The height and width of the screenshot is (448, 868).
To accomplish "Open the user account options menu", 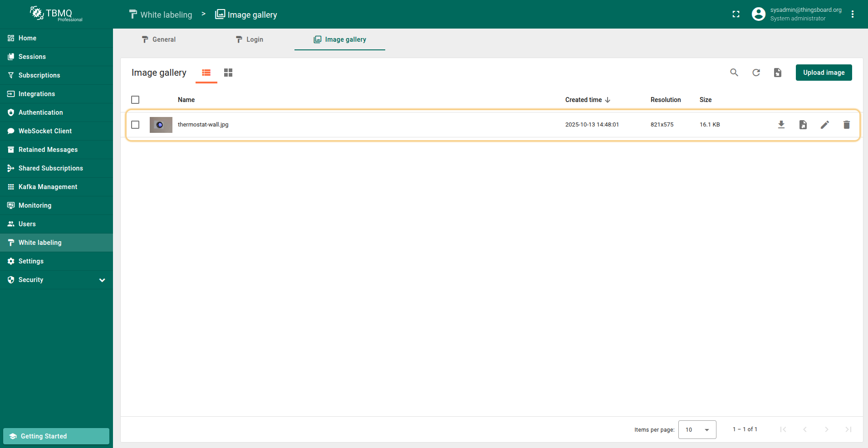I will tap(853, 15).
